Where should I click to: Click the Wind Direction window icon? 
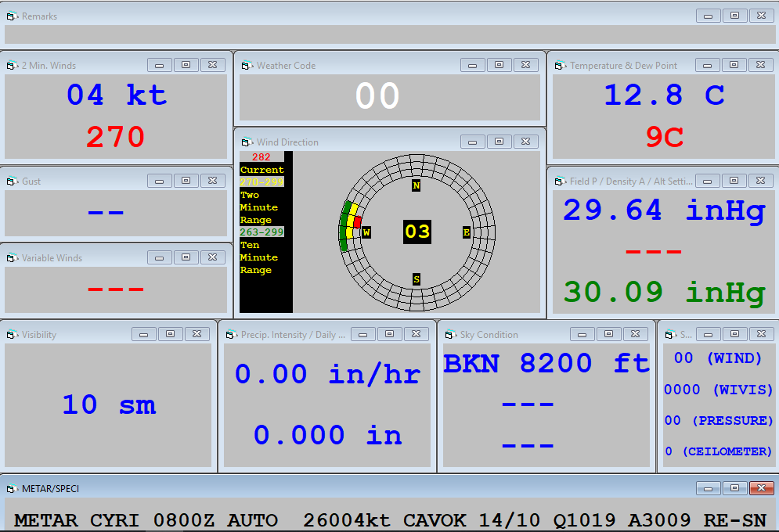(247, 142)
